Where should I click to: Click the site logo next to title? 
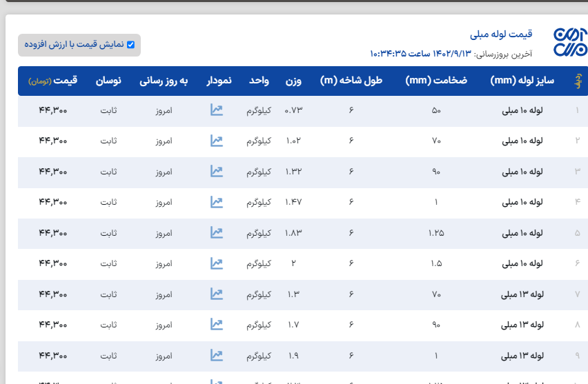click(x=569, y=43)
